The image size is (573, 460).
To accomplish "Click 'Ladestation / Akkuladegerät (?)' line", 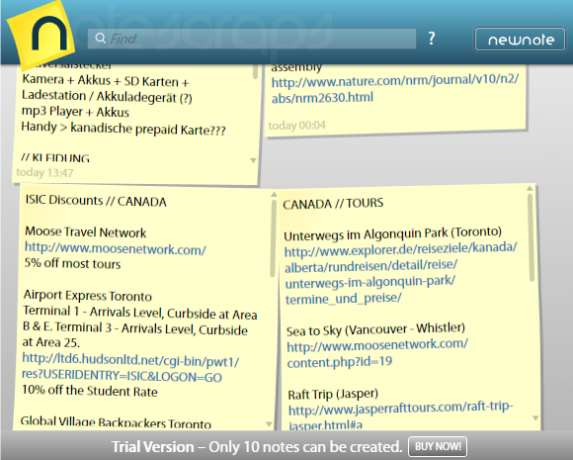I will (x=107, y=96).
